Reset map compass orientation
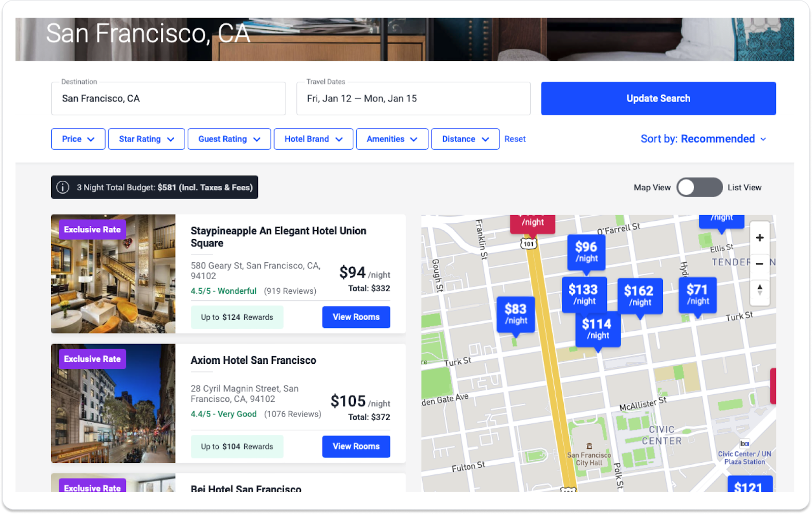 [x=759, y=290]
